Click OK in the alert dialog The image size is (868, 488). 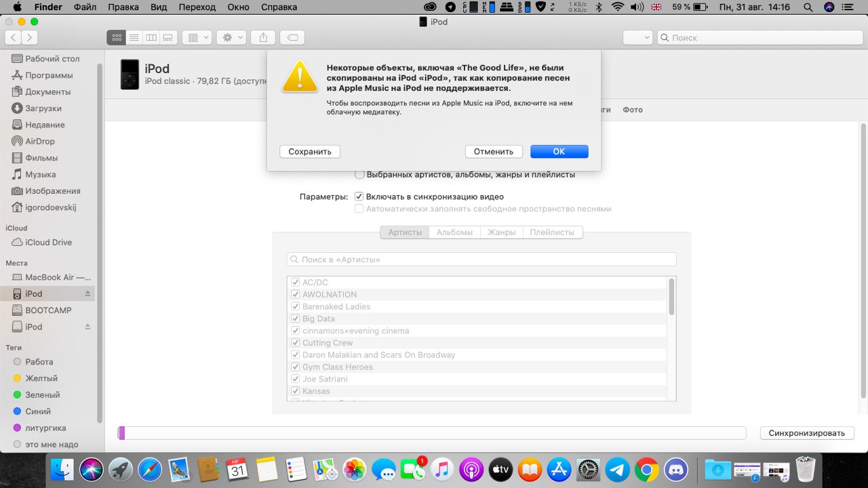pos(559,152)
